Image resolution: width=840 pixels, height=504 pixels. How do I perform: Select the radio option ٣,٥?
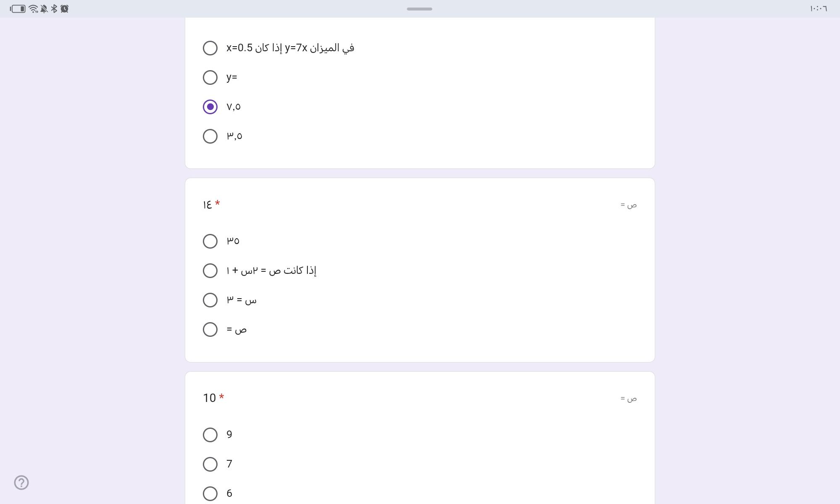tap(210, 136)
